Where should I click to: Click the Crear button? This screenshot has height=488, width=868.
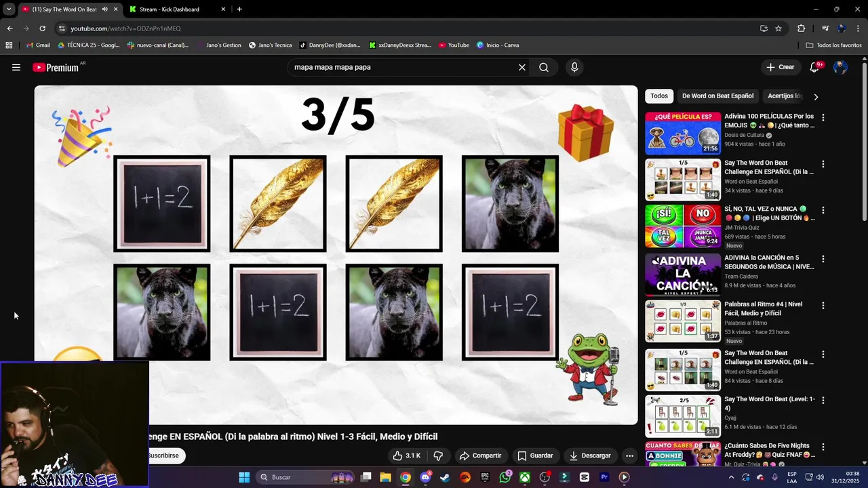780,67
